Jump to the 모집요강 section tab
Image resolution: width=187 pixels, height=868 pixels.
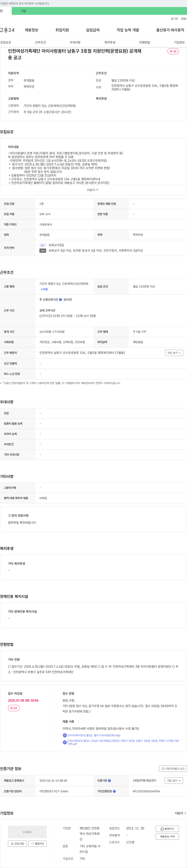click(6, 43)
